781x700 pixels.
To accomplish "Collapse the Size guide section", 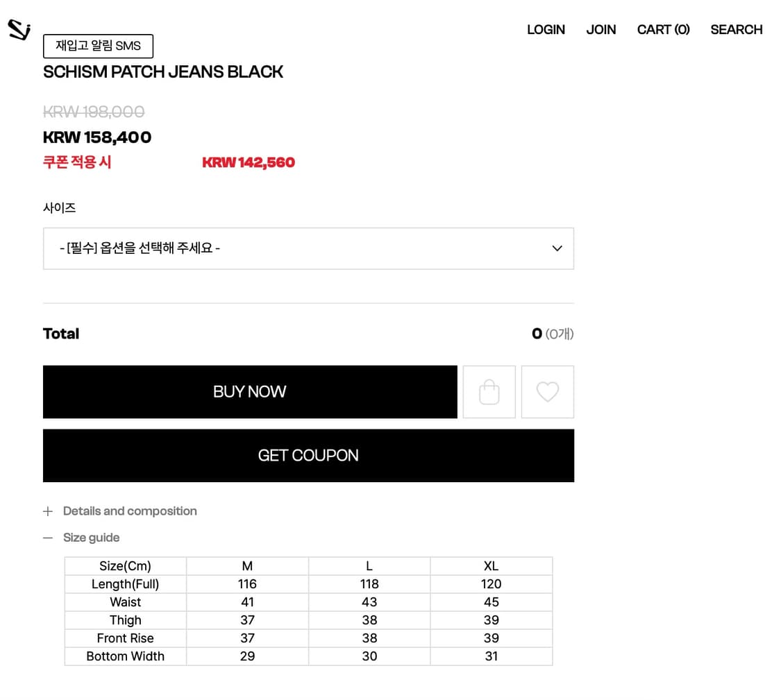I will tap(91, 537).
